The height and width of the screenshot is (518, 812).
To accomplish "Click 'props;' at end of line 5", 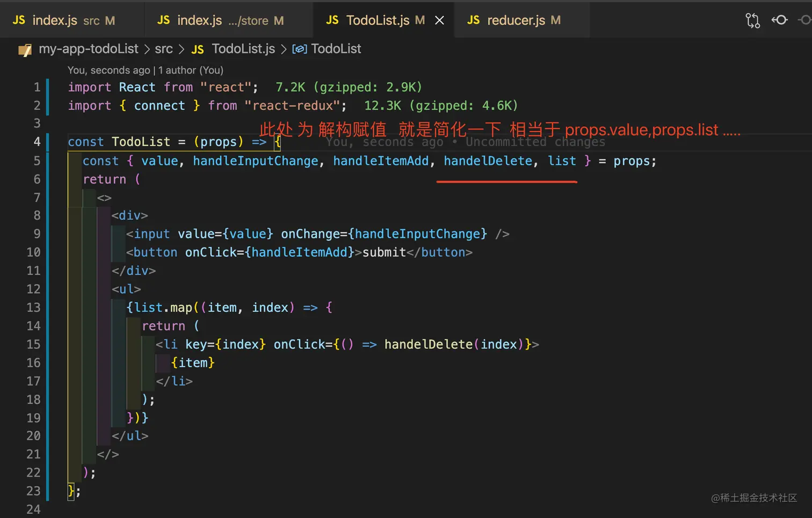I will pos(635,161).
